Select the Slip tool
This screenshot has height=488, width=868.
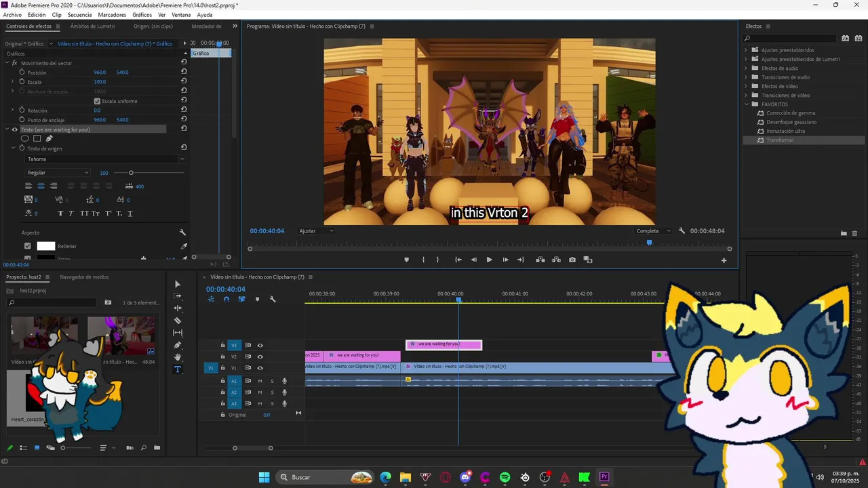point(178,333)
